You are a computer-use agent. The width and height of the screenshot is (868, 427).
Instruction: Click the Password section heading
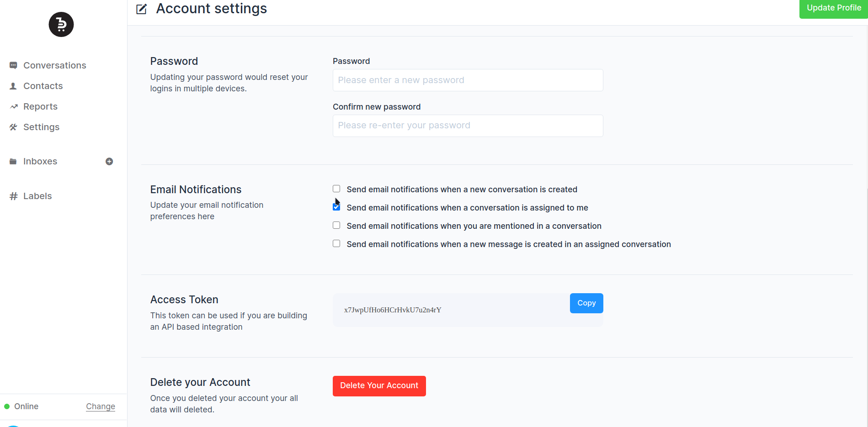coord(174,61)
